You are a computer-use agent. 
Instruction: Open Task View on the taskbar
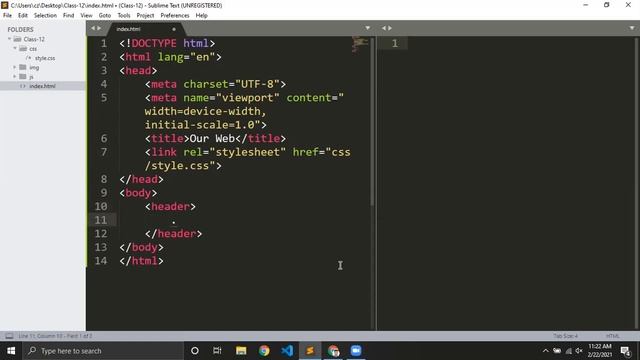pyautogui.click(x=217, y=351)
